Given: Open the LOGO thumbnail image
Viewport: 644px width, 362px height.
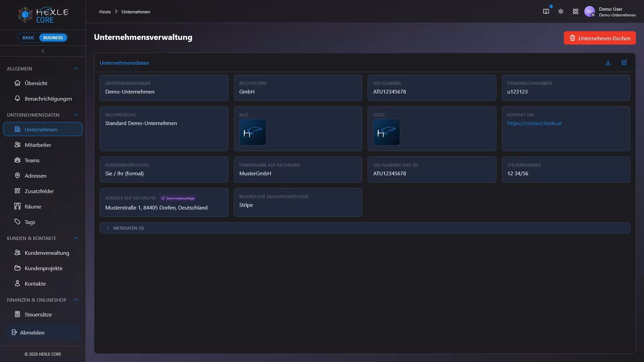Looking at the screenshot, I should [x=386, y=132].
